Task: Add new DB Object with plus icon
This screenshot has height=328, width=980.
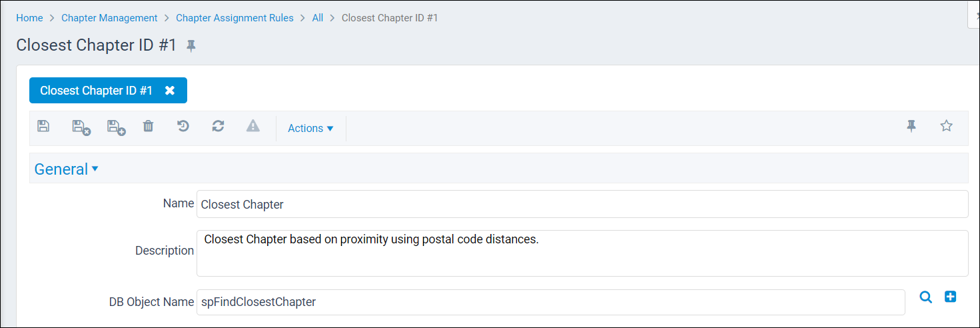Action: click(951, 297)
